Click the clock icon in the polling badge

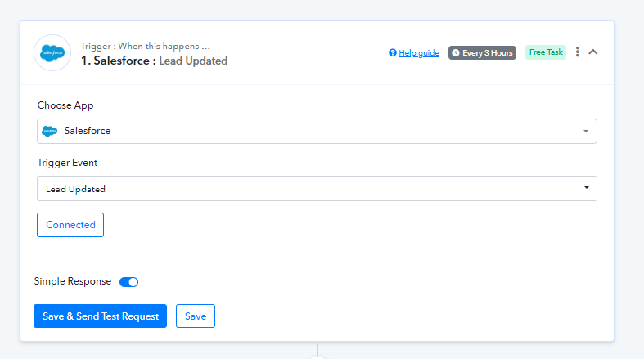pyautogui.click(x=456, y=53)
